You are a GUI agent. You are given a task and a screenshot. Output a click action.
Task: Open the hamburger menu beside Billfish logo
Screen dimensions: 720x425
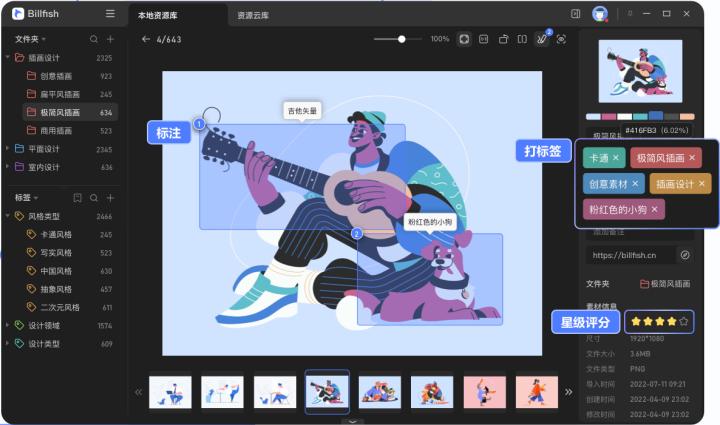point(110,14)
